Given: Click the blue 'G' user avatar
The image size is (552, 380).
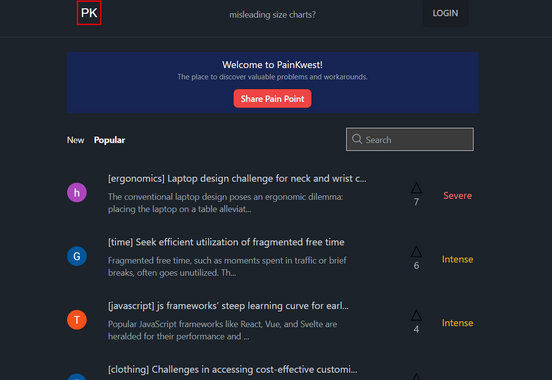Looking at the screenshot, I should tap(77, 256).
